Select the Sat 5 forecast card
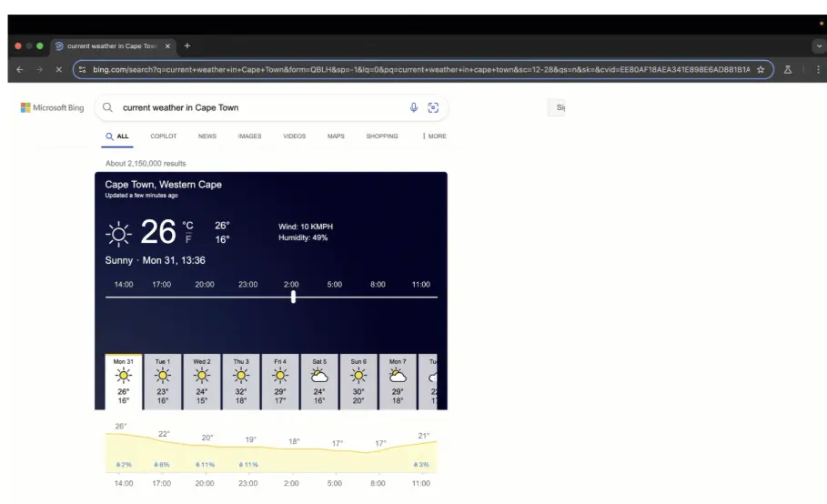Image resolution: width=827 pixels, height=504 pixels. 319,382
